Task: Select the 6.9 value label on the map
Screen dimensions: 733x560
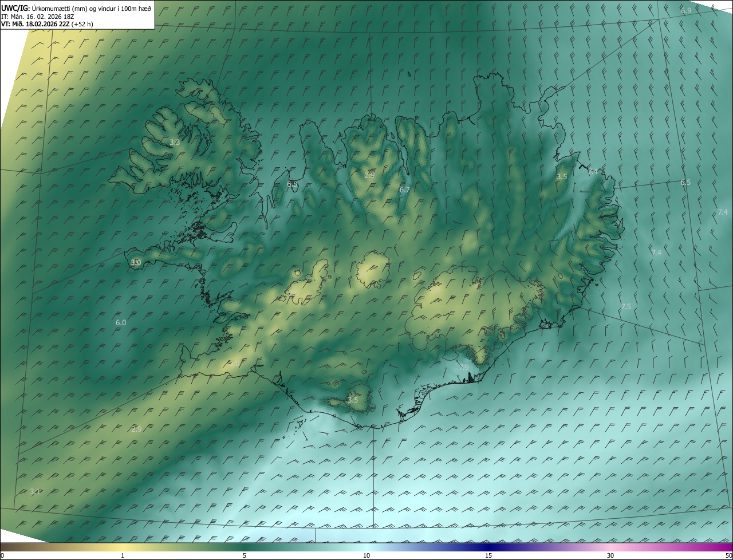Action: click(685, 11)
